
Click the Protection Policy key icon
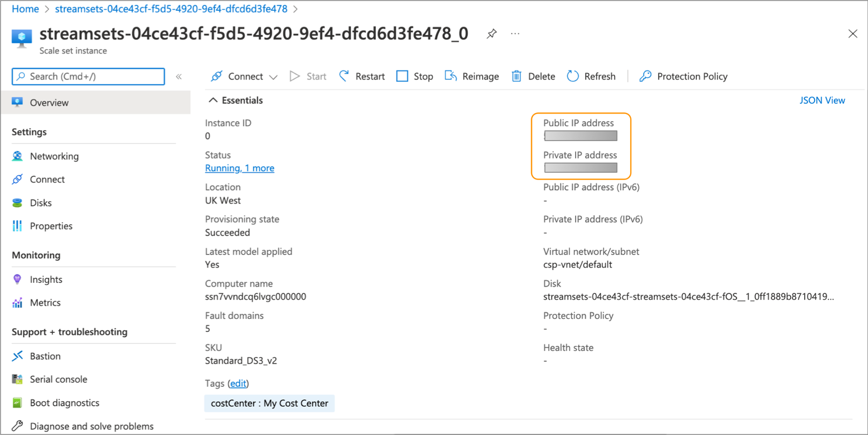645,76
